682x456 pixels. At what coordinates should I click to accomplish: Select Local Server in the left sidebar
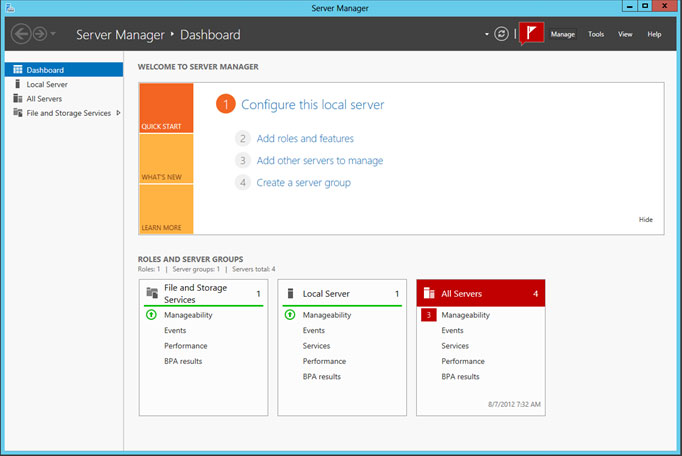pyautogui.click(x=64, y=84)
